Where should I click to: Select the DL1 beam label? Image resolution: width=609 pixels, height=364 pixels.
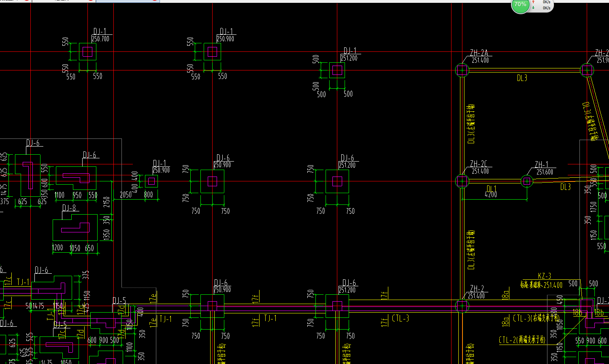[x=492, y=188]
